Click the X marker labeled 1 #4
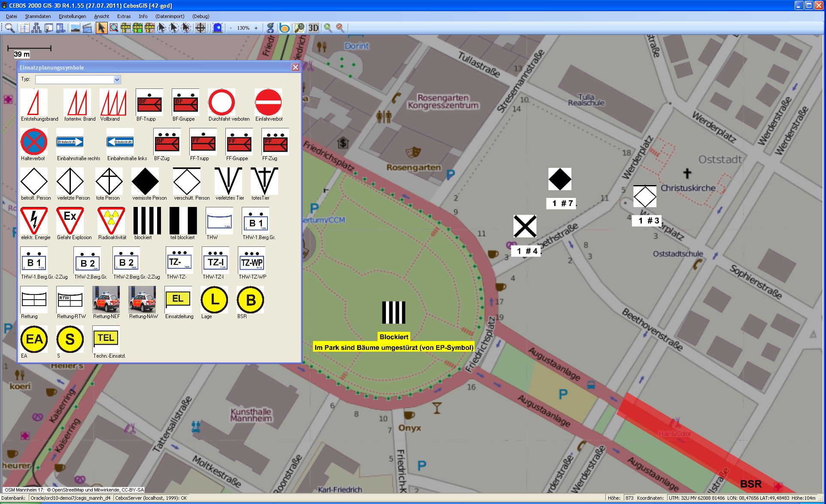Viewport: 826px width, 504px height. point(525,226)
